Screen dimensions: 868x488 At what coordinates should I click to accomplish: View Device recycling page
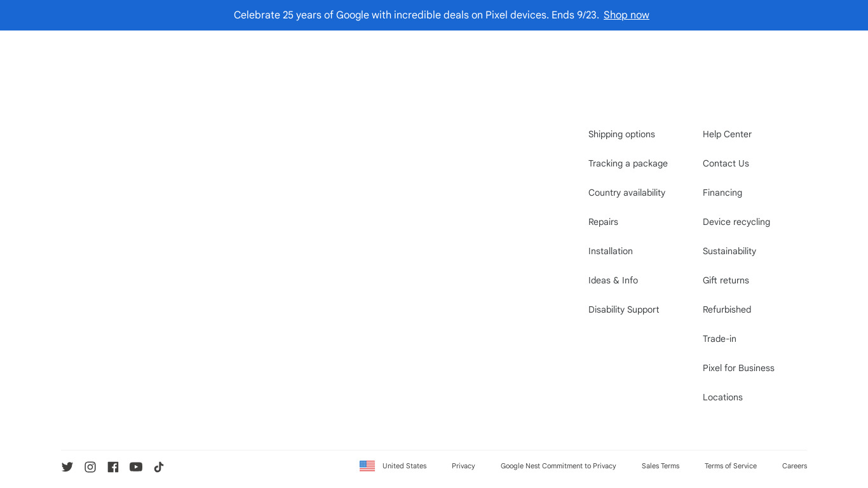point(736,222)
